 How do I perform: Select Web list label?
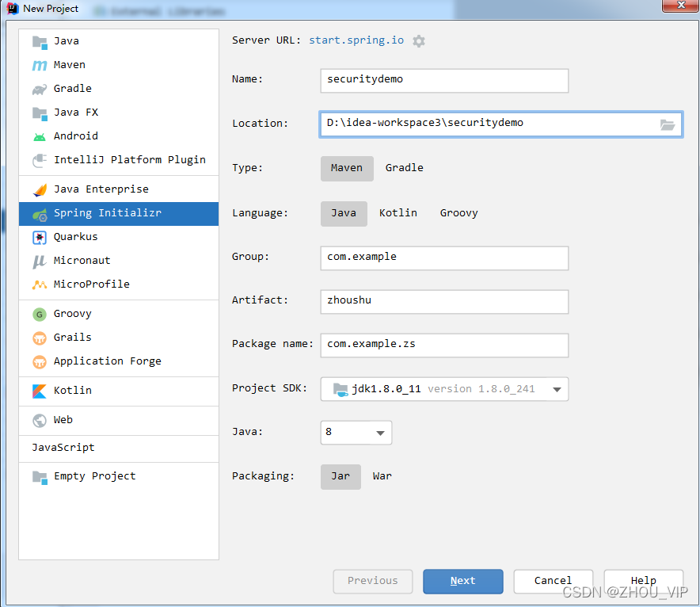pos(63,420)
